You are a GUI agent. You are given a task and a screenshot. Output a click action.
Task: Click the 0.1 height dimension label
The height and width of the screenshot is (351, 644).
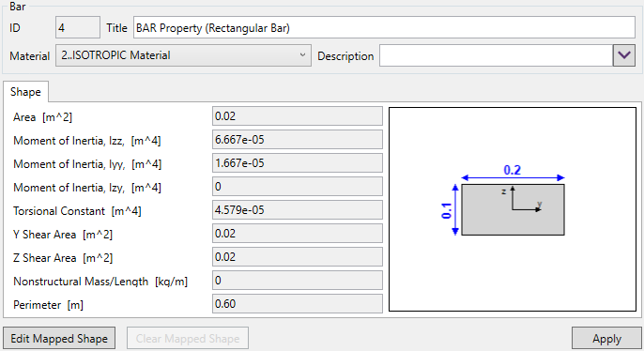point(447,210)
